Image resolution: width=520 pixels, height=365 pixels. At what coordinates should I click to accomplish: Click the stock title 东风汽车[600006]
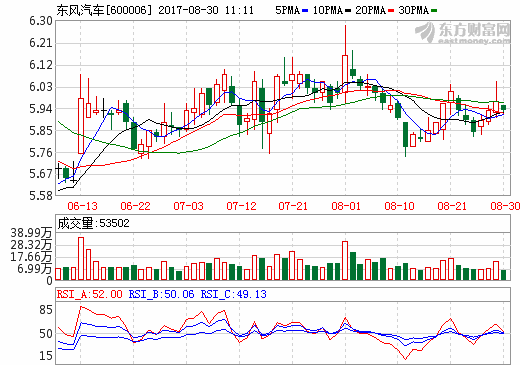104,10
